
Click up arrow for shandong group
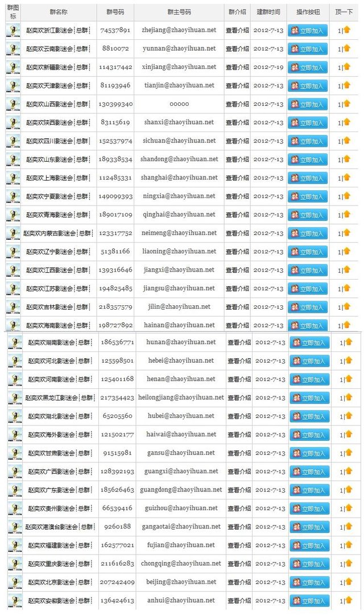tap(347, 159)
